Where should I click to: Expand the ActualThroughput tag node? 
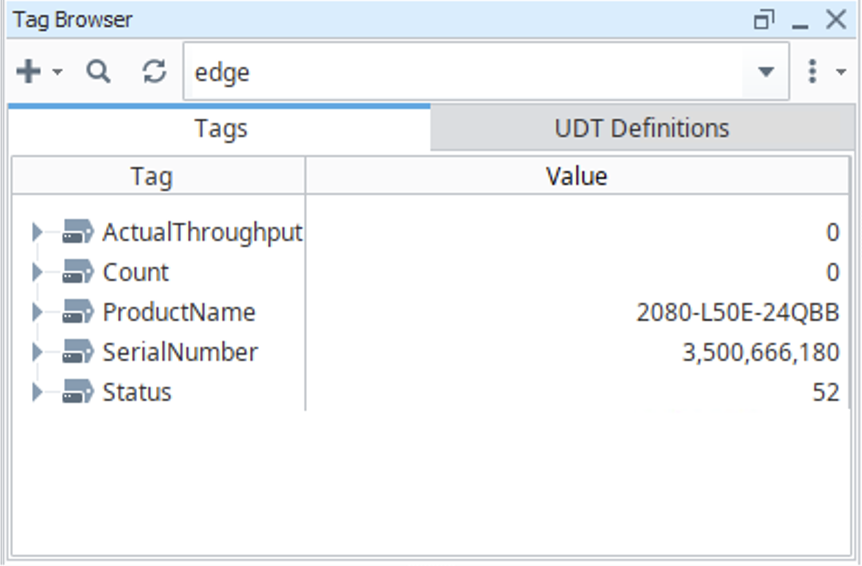click(x=37, y=233)
